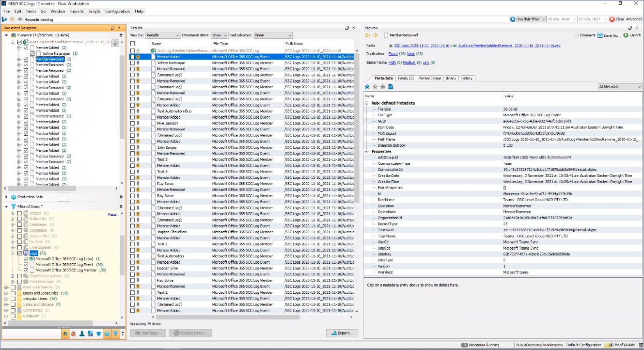Switch to the Printed Image tab
This screenshot has width=644, height=350.
point(429,78)
